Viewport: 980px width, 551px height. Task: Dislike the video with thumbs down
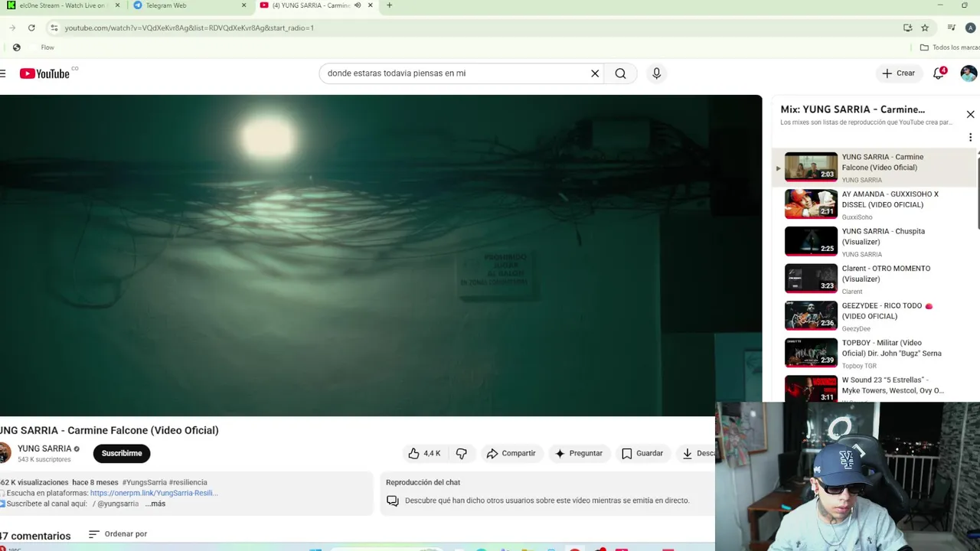pyautogui.click(x=461, y=453)
